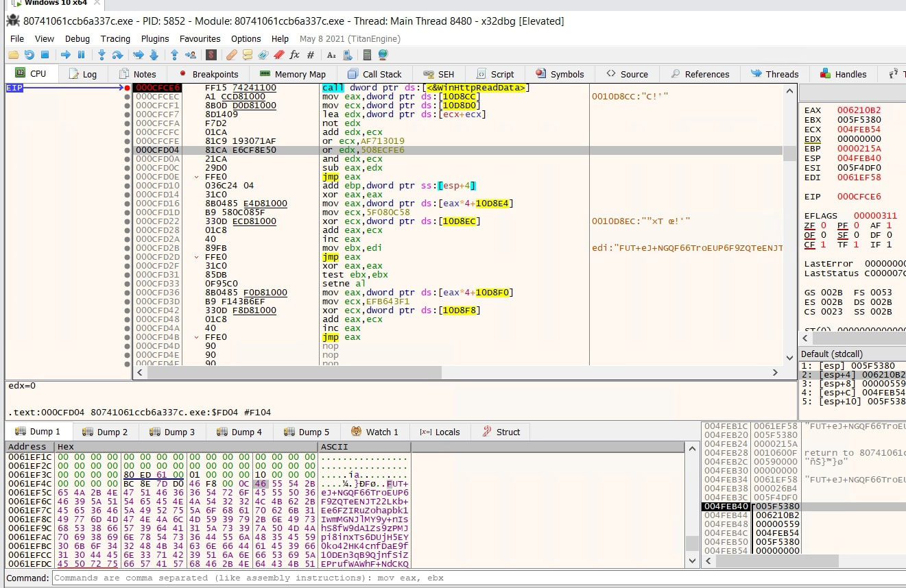906x588 pixels.
Task: Open the Calculator toolbar icon
Action: pyautogui.click(x=367, y=55)
